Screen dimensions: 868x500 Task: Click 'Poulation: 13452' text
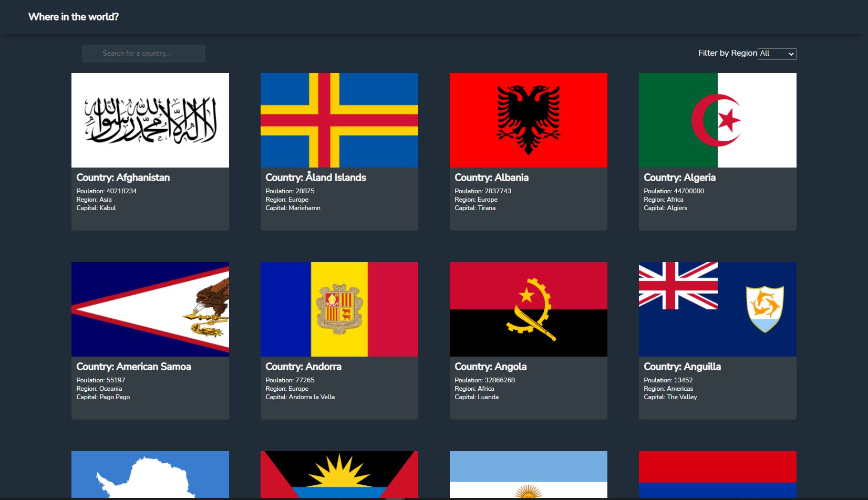pos(668,380)
